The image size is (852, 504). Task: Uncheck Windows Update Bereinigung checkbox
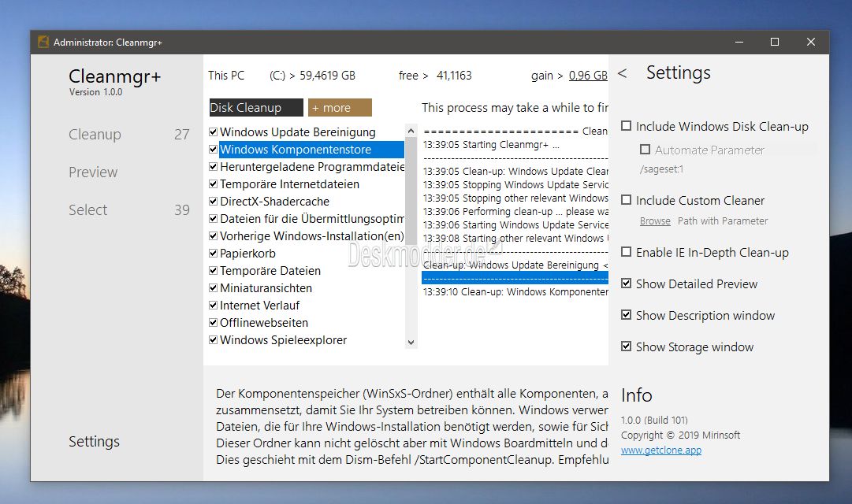(214, 132)
